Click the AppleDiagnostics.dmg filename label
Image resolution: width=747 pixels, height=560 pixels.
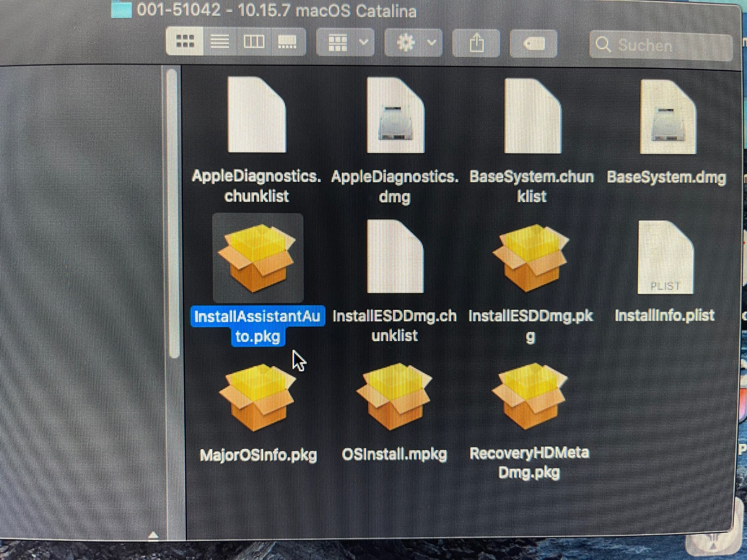coord(395,187)
